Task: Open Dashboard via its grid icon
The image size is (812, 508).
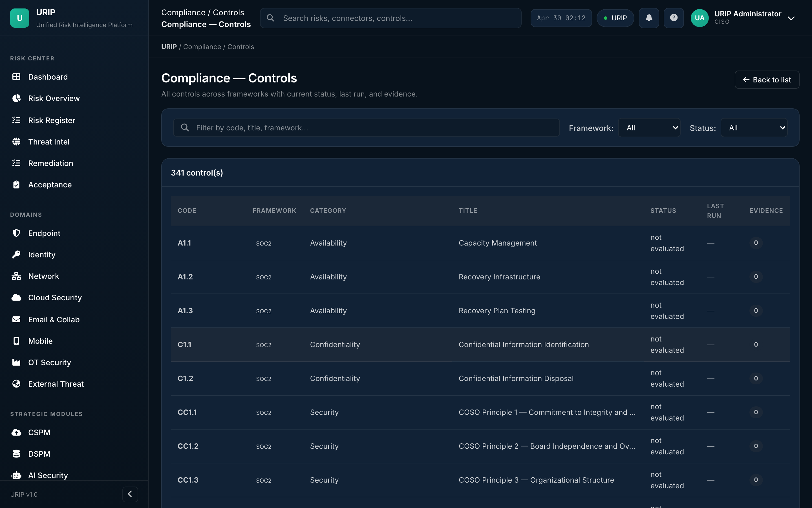Action: pos(16,76)
